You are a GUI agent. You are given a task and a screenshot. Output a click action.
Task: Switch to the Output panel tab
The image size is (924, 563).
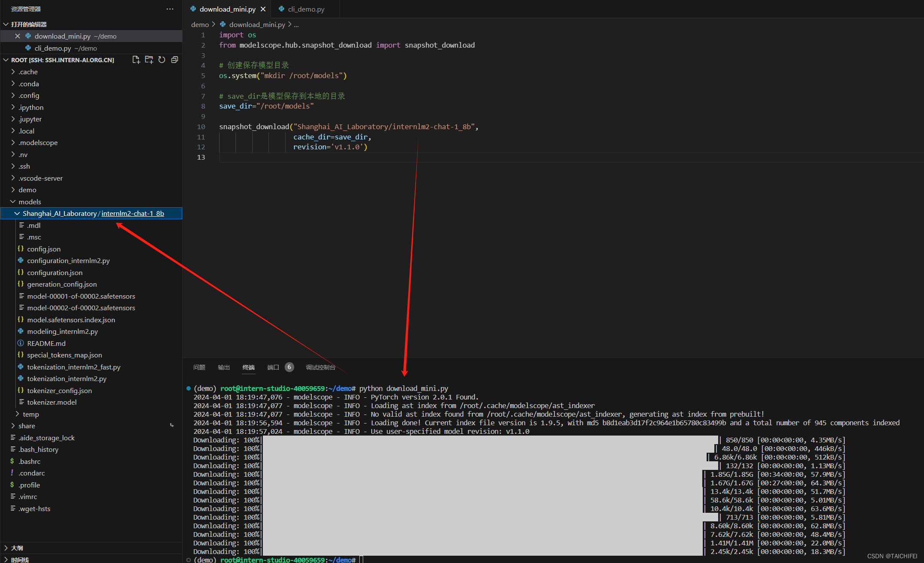click(x=224, y=367)
